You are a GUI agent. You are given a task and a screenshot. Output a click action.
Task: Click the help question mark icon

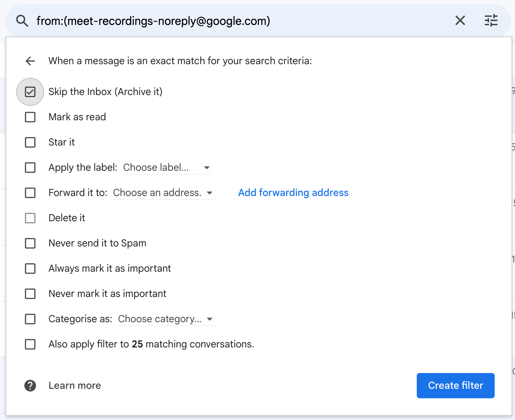click(x=30, y=386)
